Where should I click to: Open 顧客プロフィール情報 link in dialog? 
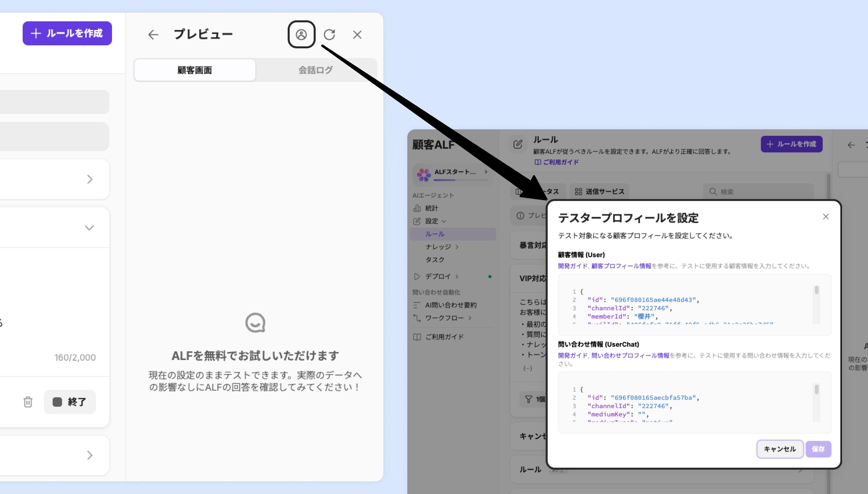[621, 266]
